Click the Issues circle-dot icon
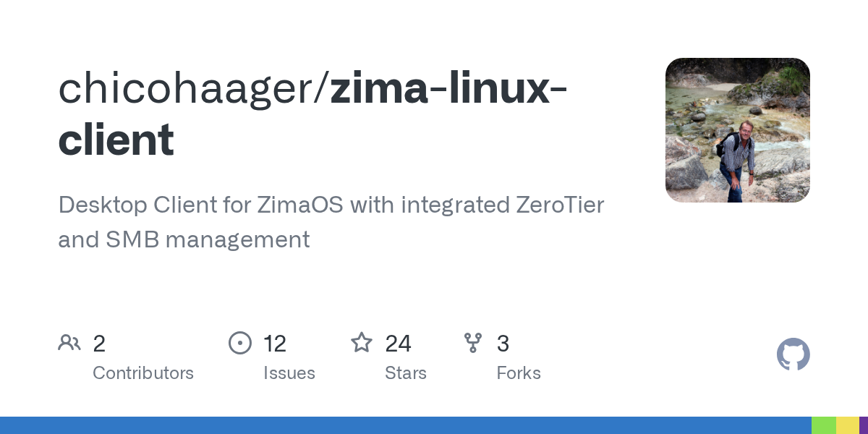868x434 pixels. [240, 343]
